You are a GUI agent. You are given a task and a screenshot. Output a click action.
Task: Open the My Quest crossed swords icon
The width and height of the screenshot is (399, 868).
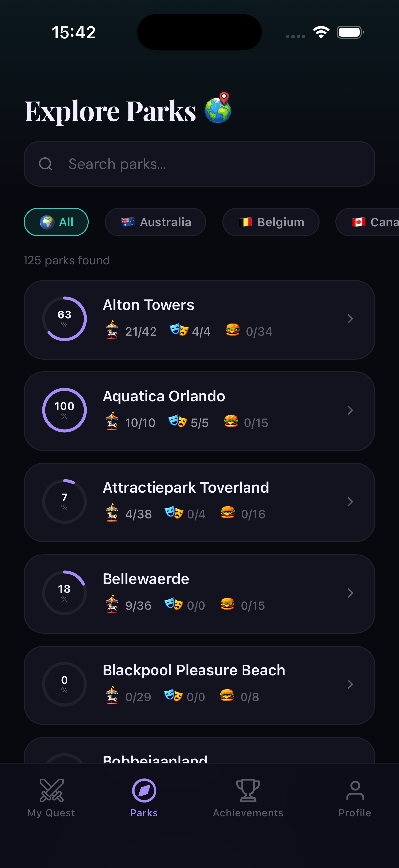click(x=51, y=790)
